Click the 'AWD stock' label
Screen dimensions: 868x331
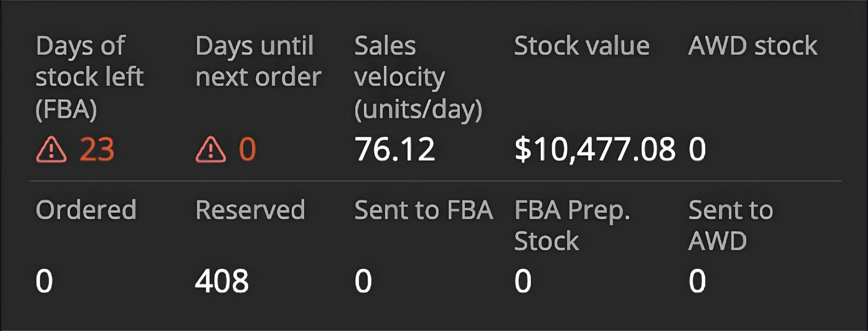click(752, 46)
